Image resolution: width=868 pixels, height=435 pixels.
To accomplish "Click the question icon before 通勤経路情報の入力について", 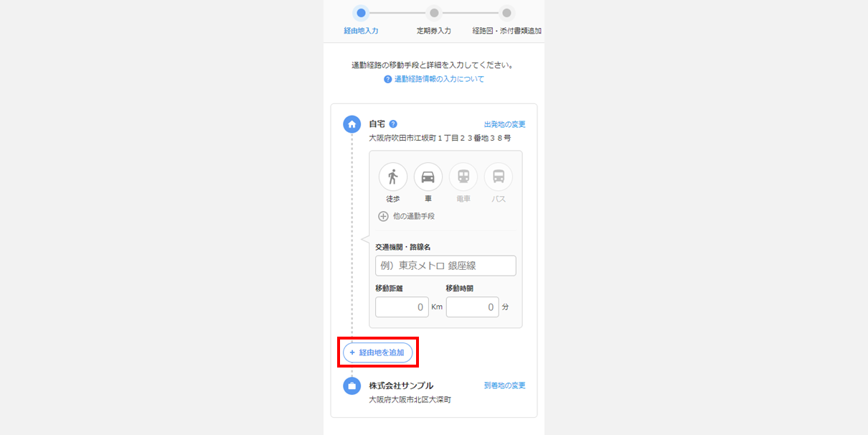I will [x=388, y=80].
